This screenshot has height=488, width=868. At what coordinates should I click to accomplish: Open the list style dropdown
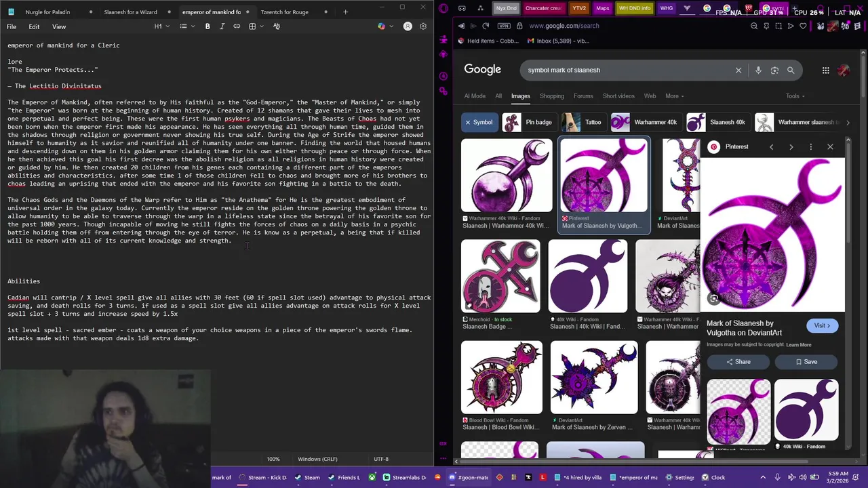(186, 26)
